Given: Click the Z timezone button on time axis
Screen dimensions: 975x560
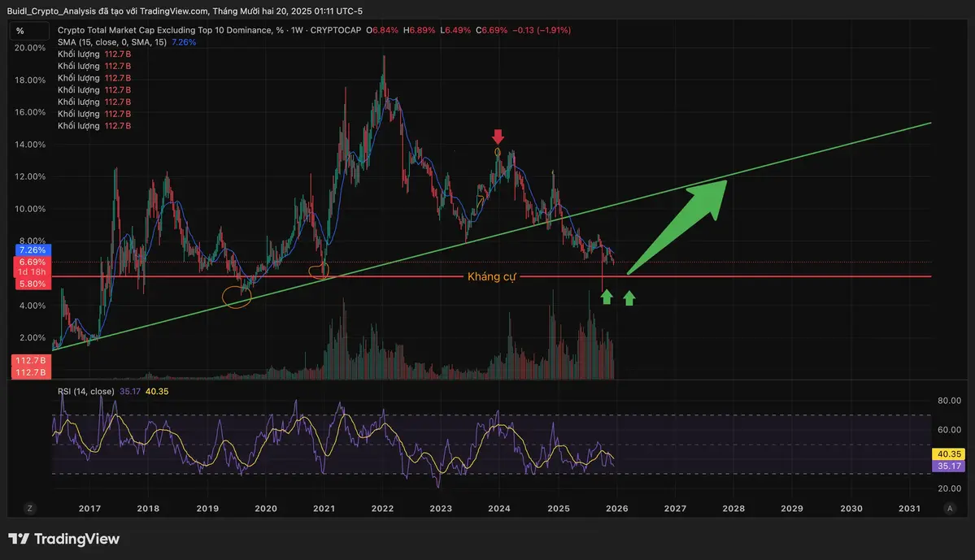Looking at the screenshot, I should coord(29,508).
